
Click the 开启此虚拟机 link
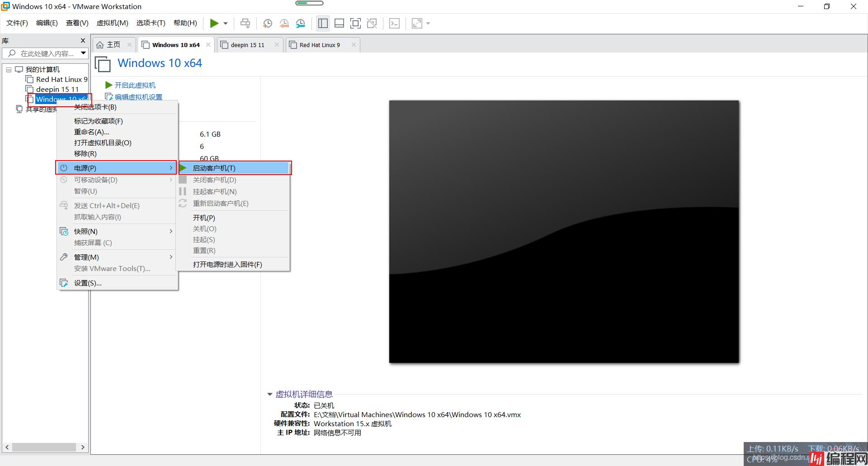point(135,85)
